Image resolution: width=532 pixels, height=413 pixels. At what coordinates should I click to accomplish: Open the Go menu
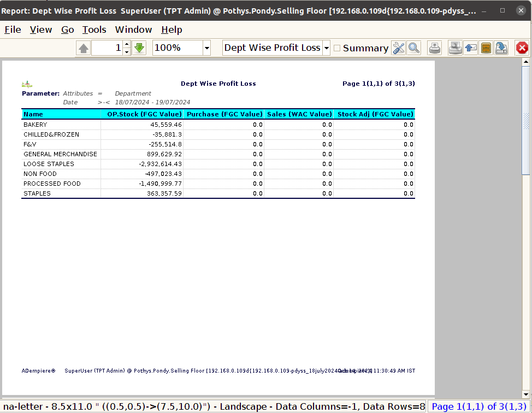pyautogui.click(x=68, y=30)
